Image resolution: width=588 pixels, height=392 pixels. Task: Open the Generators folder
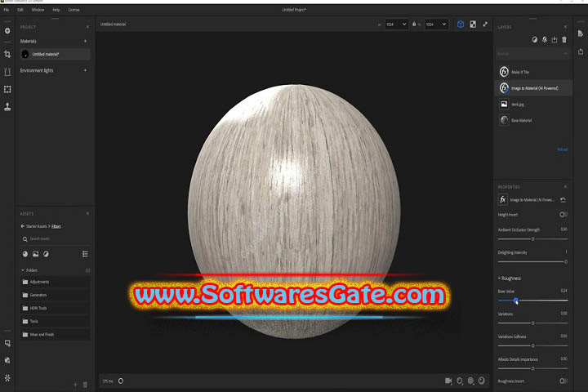pos(56,295)
